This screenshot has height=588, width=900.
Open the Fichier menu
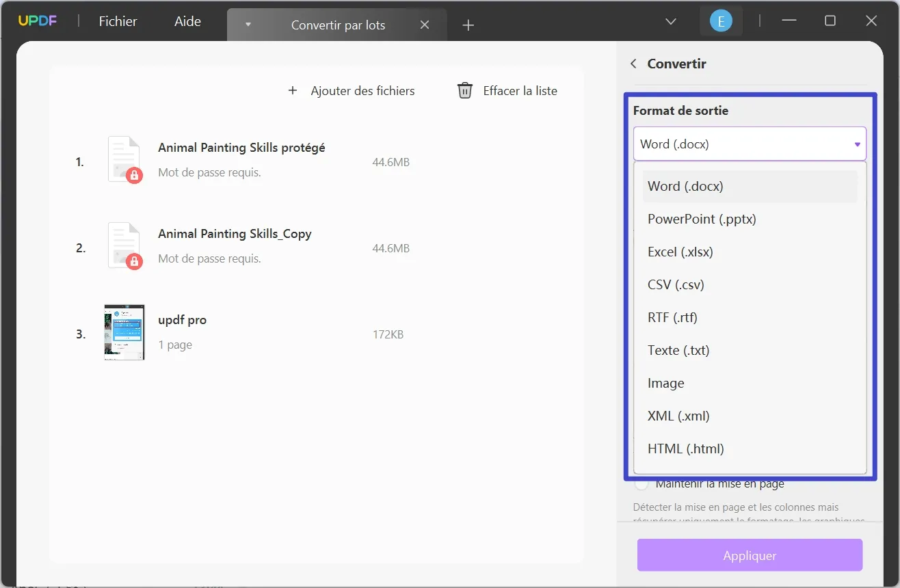(x=117, y=21)
